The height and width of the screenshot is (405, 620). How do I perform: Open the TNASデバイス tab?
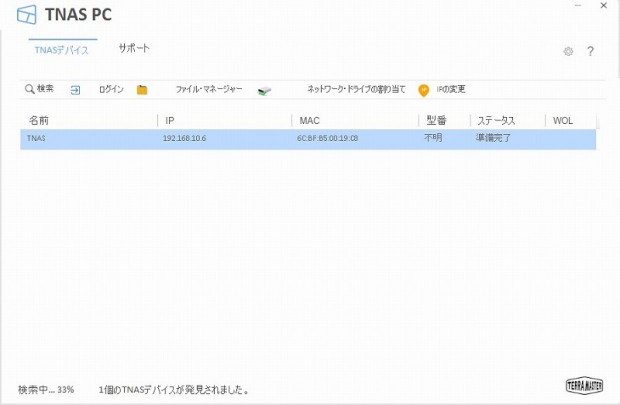(62, 50)
